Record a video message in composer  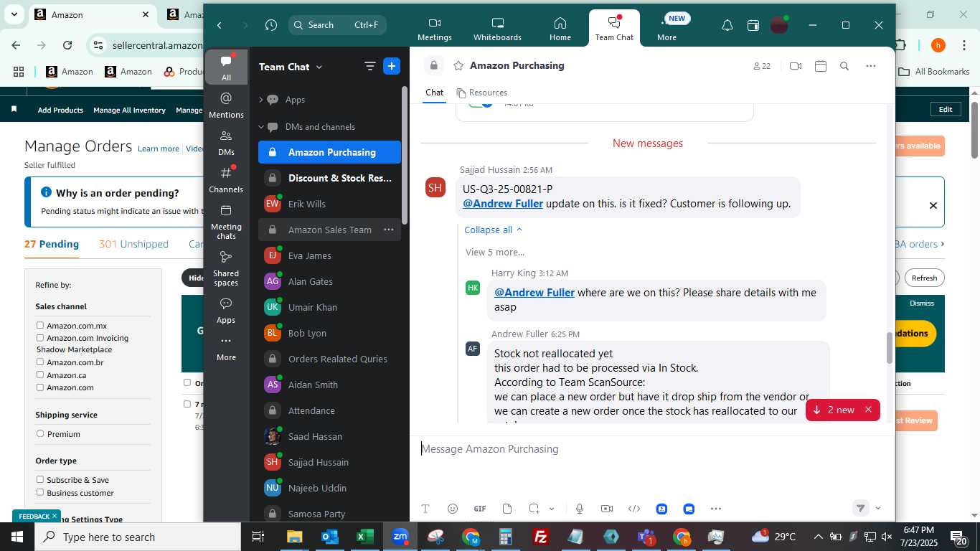coord(607,509)
